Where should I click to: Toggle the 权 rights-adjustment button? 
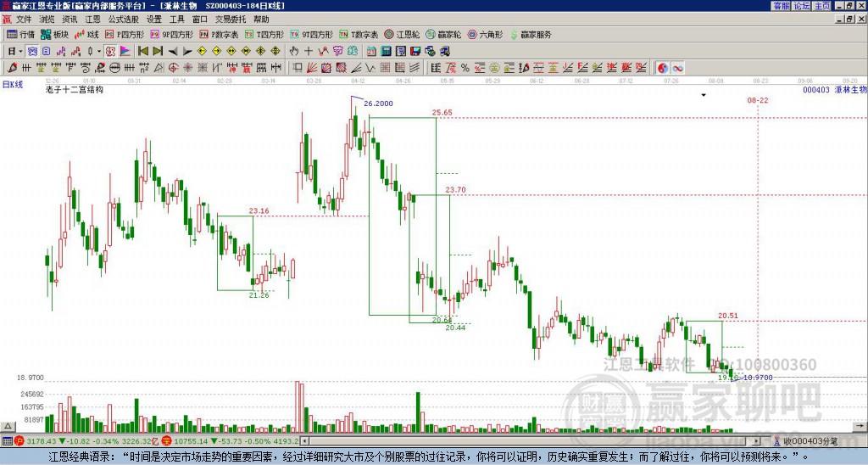pos(110,52)
